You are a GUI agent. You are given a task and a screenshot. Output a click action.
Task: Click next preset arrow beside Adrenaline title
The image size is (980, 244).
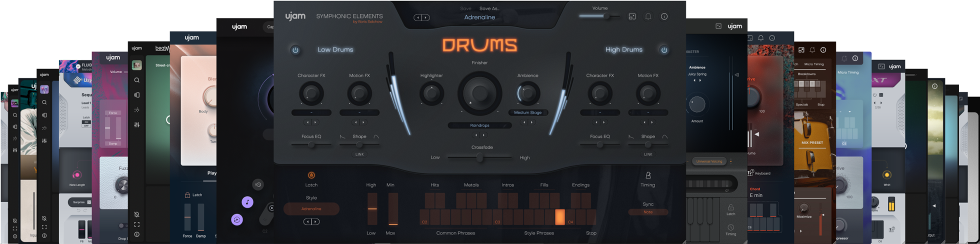[425, 17]
